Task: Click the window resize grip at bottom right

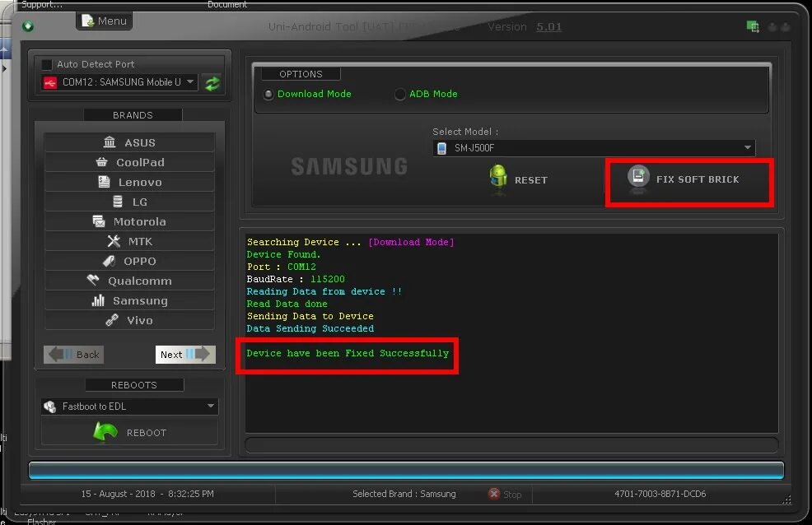Action: click(786, 499)
